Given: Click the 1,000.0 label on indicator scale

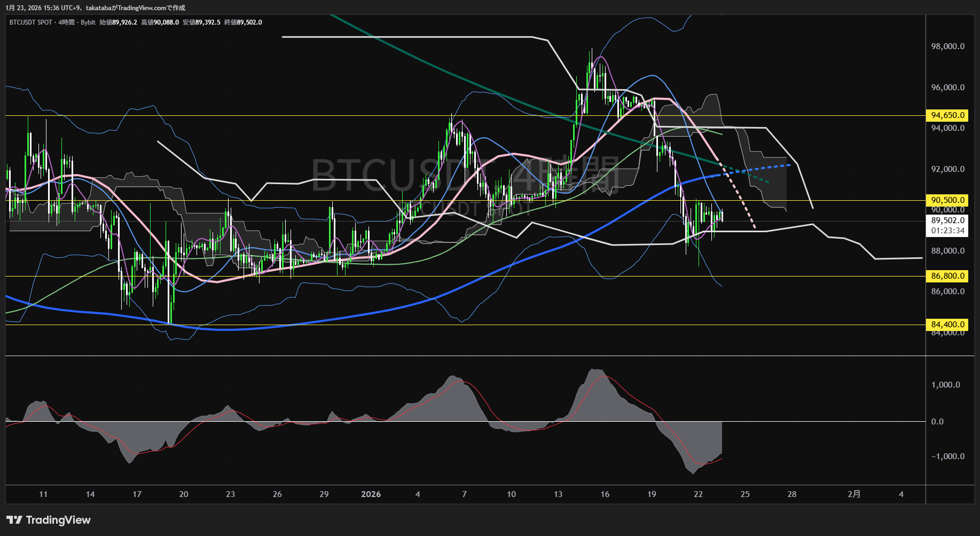Looking at the screenshot, I should coord(945,385).
